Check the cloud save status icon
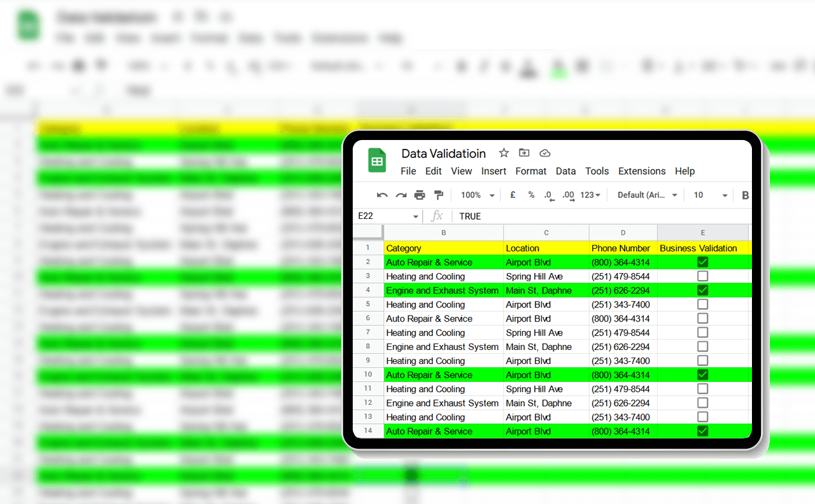This screenshot has height=504, width=815. click(544, 153)
